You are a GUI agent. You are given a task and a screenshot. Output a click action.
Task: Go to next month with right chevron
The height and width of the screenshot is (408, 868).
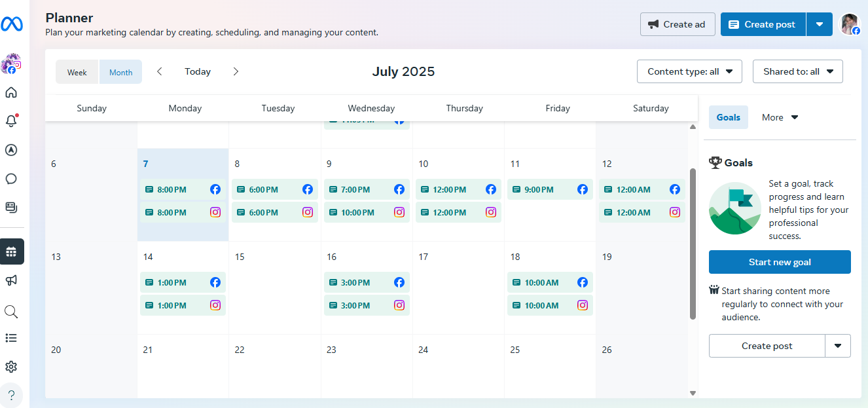[x=236, y=71]
